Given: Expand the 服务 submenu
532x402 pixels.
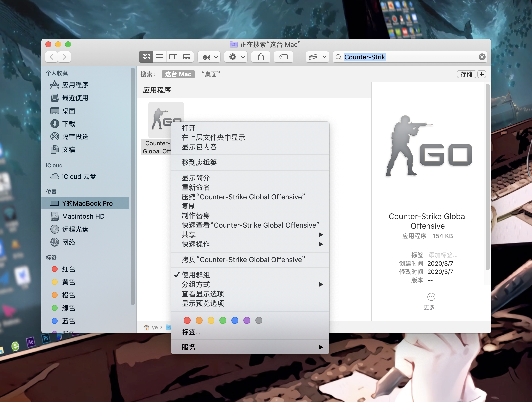Looking at the screenshot, I should [250, 347].
